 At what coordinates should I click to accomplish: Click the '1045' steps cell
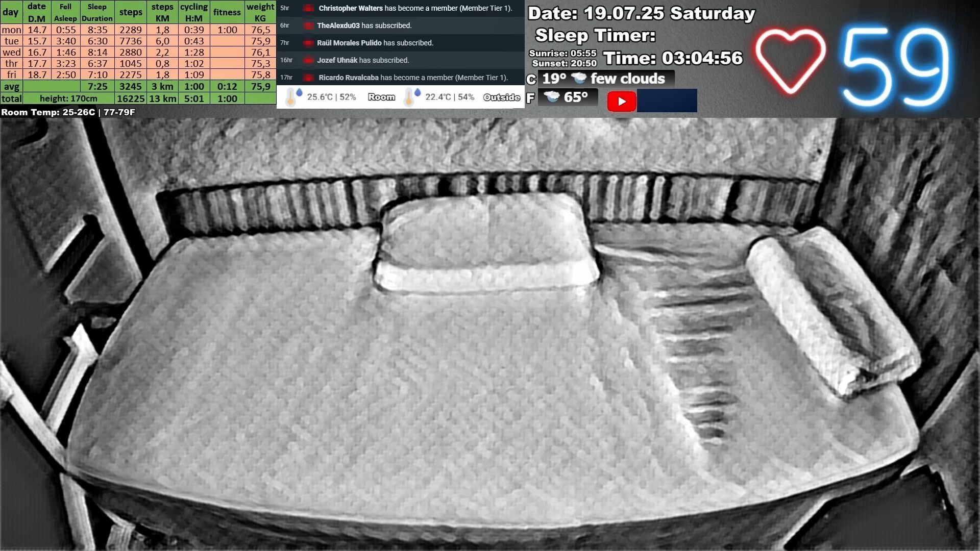coord(131,63)
